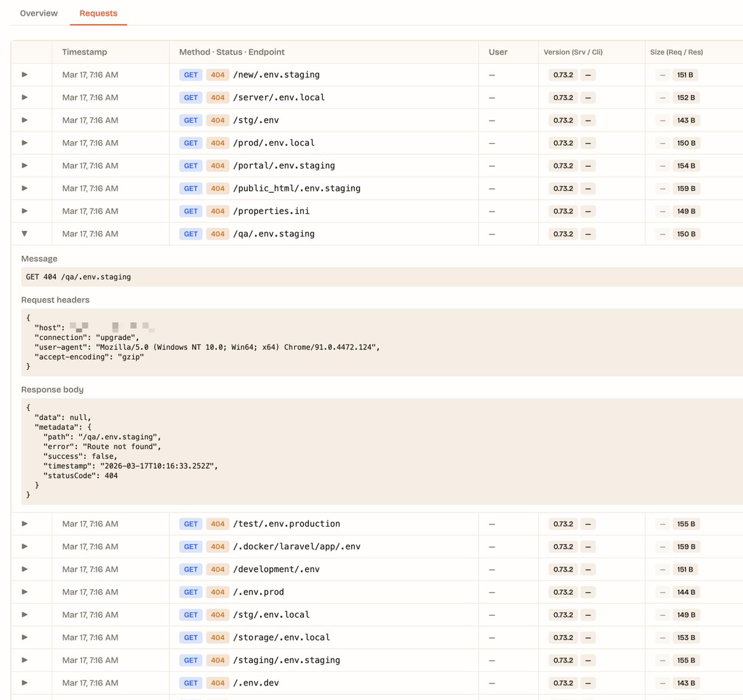Image resolution: width=743 pixels, height=700 pixels.
Task: Expand the /storage/.env.local request row
Action: click(25, 637)
